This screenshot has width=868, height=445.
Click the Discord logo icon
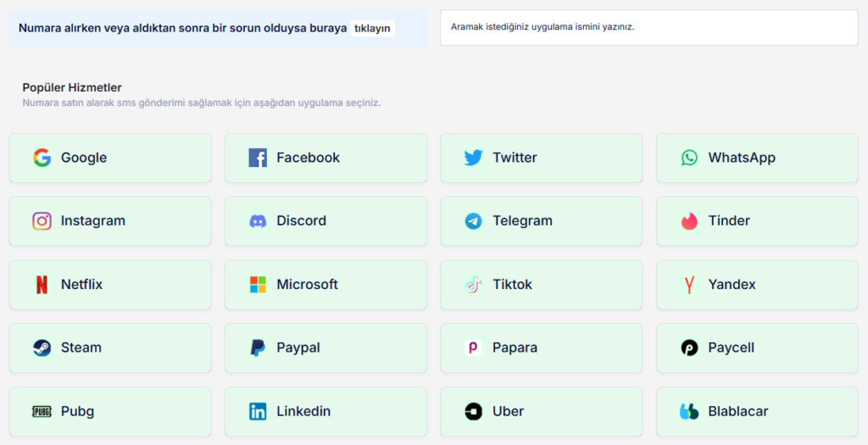point(258,221)
